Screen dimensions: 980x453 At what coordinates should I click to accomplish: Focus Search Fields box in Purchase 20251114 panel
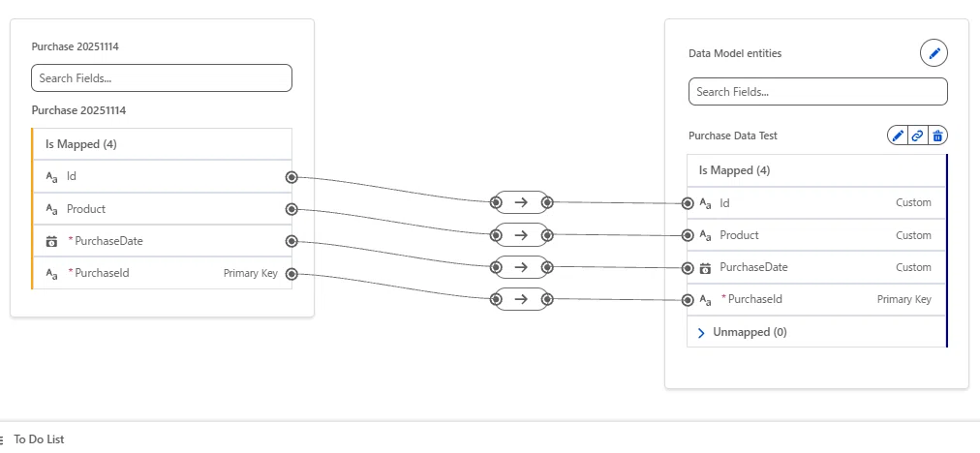(x=162, y=78)
